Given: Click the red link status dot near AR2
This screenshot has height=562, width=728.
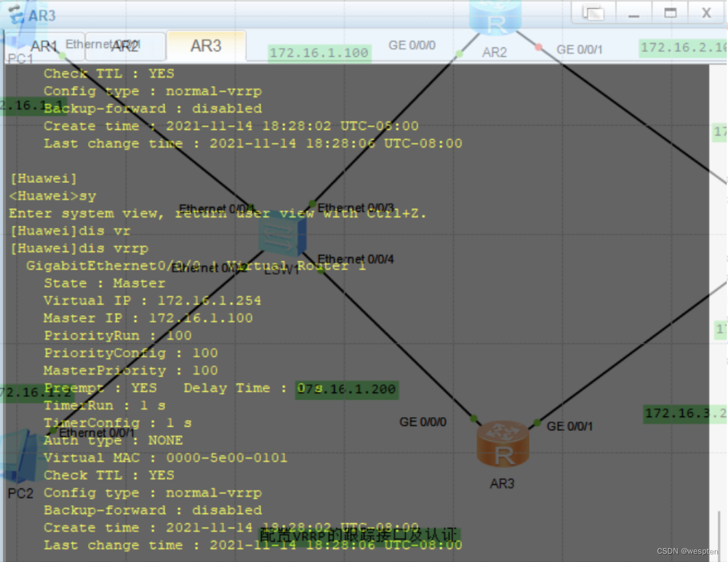Looking at the screenshot, I should (538, 47).
